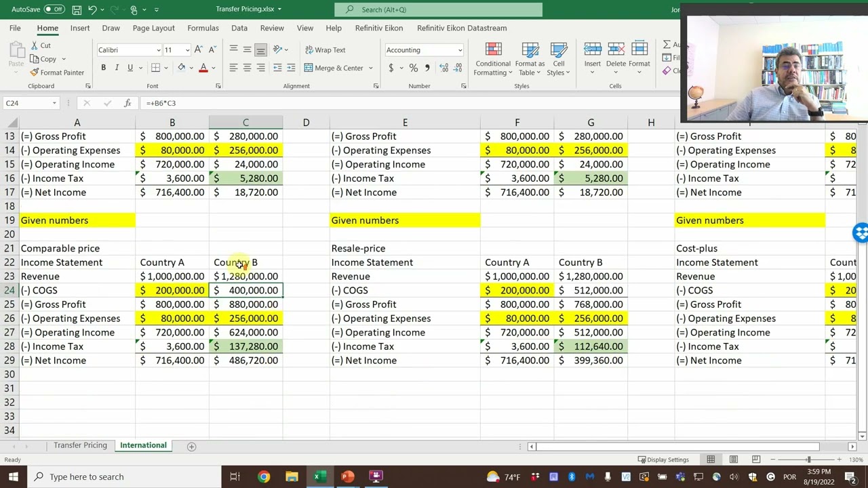
Task: Click Merge & Center
Action: pyautogui.click(x=334, y=68)
